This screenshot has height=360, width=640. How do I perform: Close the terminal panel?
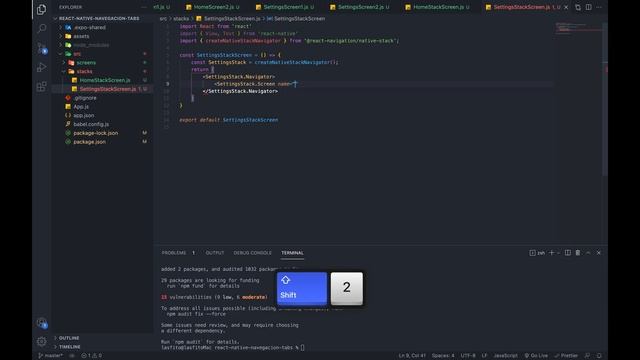(x=599, y=253)
